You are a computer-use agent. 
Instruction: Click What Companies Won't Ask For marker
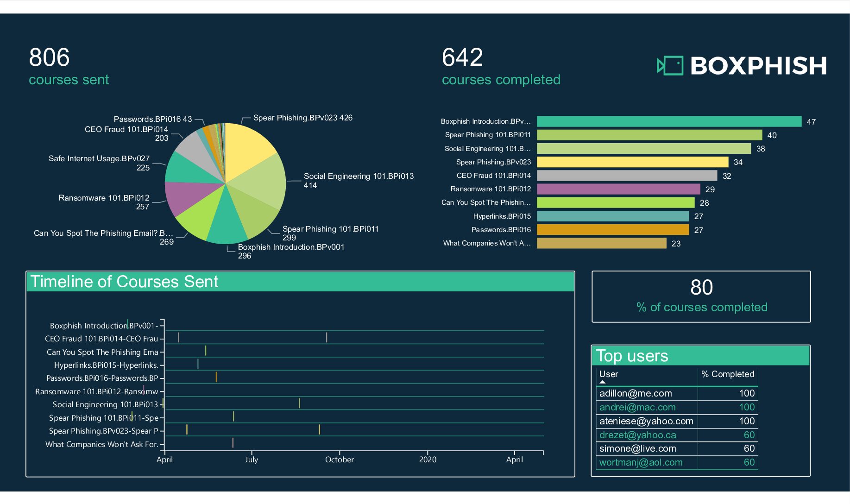(233, 443)
